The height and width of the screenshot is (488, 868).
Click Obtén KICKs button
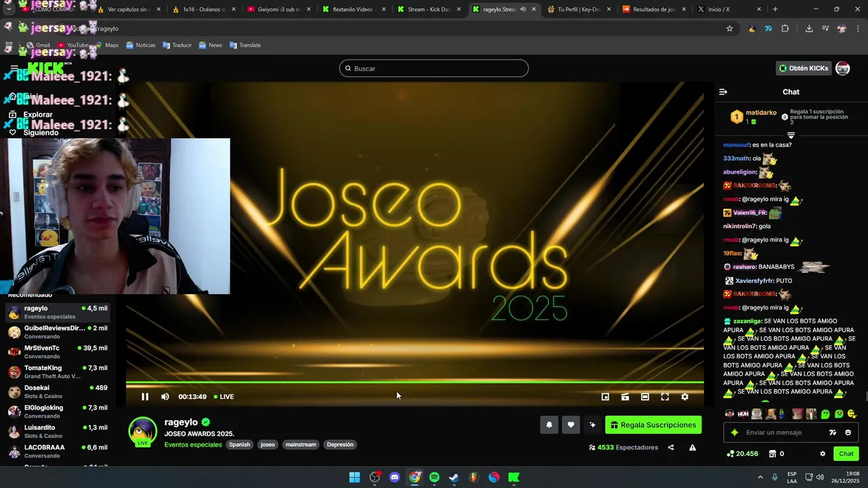click(804, 68)
